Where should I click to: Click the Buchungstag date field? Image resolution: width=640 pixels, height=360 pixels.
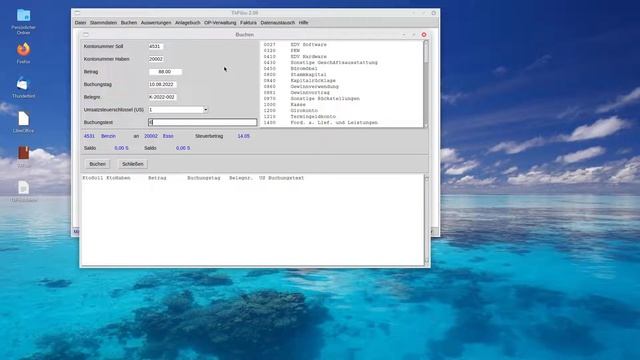tap(162, 84)
